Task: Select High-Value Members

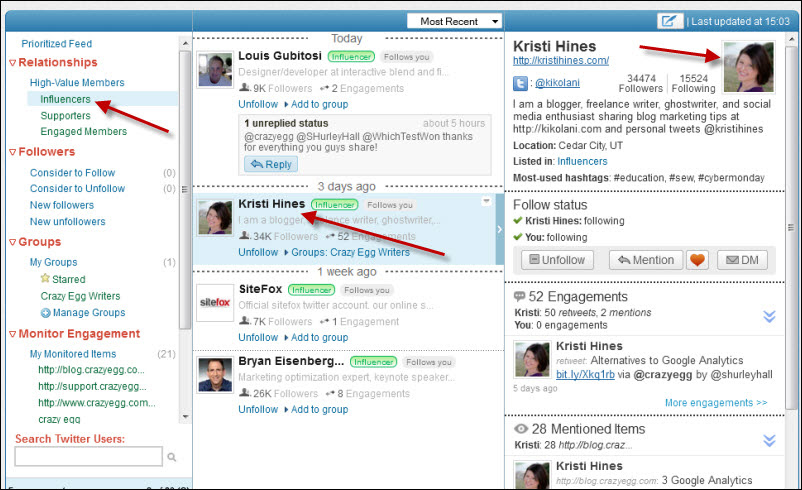Action: (77, 83)
